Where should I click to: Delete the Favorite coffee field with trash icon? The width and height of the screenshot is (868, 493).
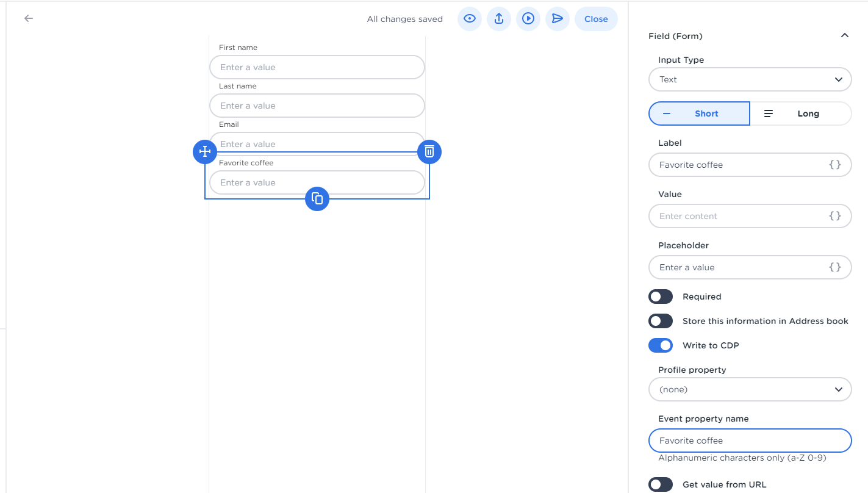[x=429, y=151]
